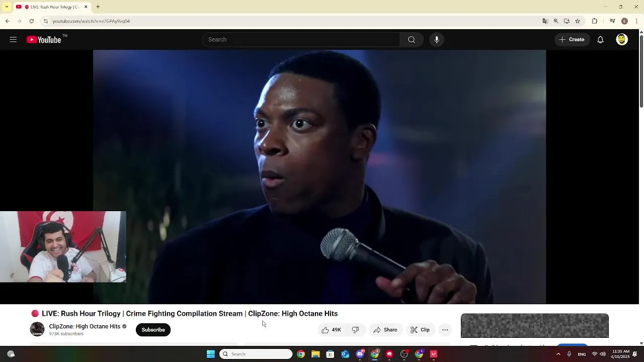Subscribe to ClipZone: High Octane Hits
Viewport: 644px width, 362px height.
pos(153,330)
